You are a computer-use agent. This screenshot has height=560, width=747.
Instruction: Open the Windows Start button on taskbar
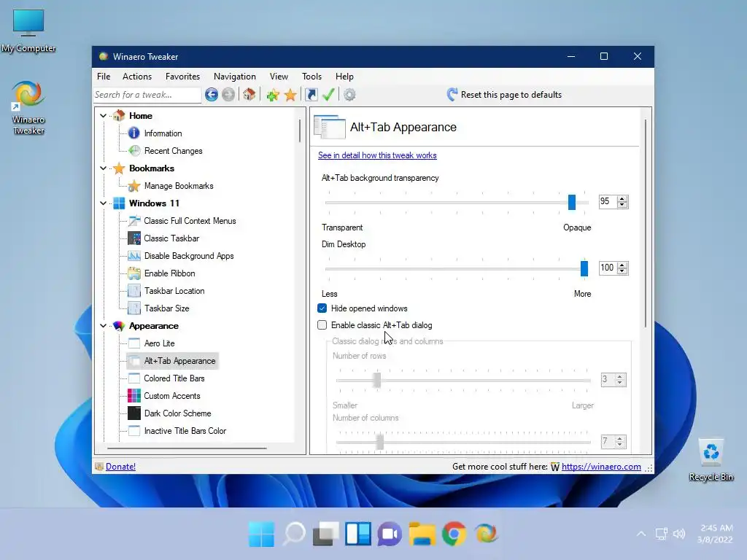click(261, 534)
